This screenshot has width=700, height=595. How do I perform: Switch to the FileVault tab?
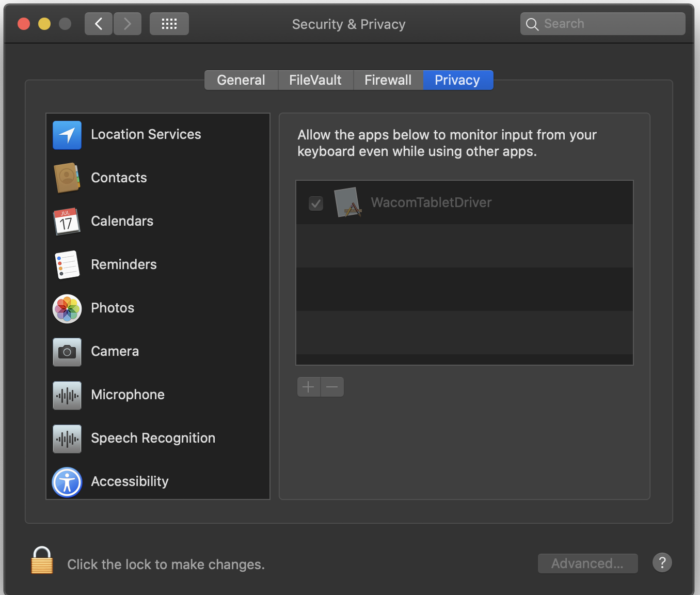click(x=315, y=80)
